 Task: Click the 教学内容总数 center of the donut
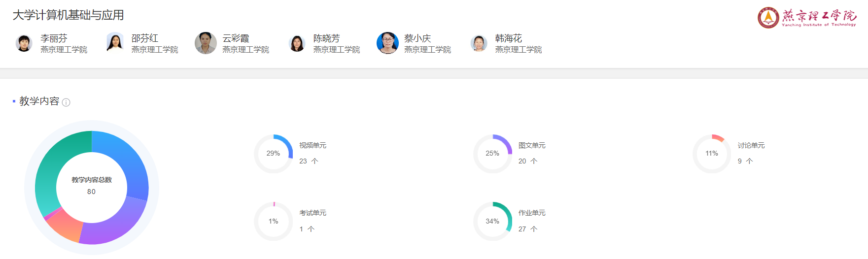coord(92,186)
